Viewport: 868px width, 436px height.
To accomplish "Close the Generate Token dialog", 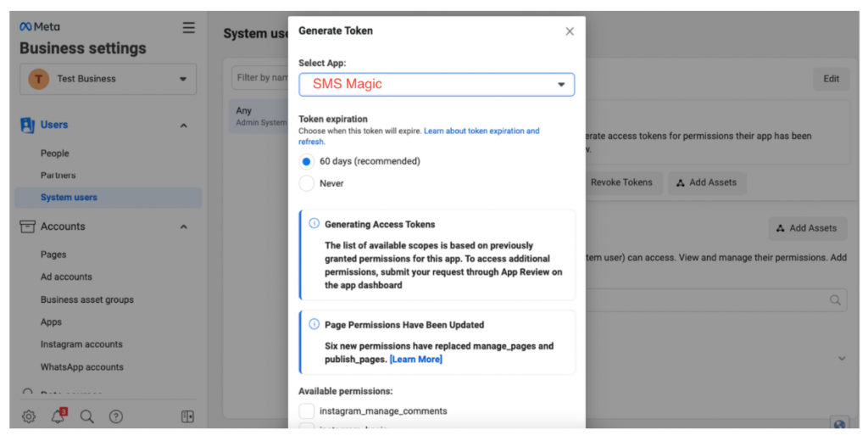I will (570, 31).
